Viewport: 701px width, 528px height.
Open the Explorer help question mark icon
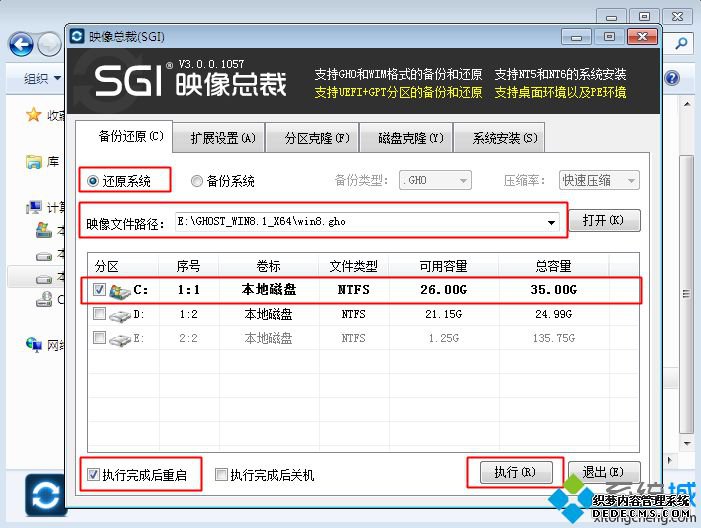tap(672, 78)
